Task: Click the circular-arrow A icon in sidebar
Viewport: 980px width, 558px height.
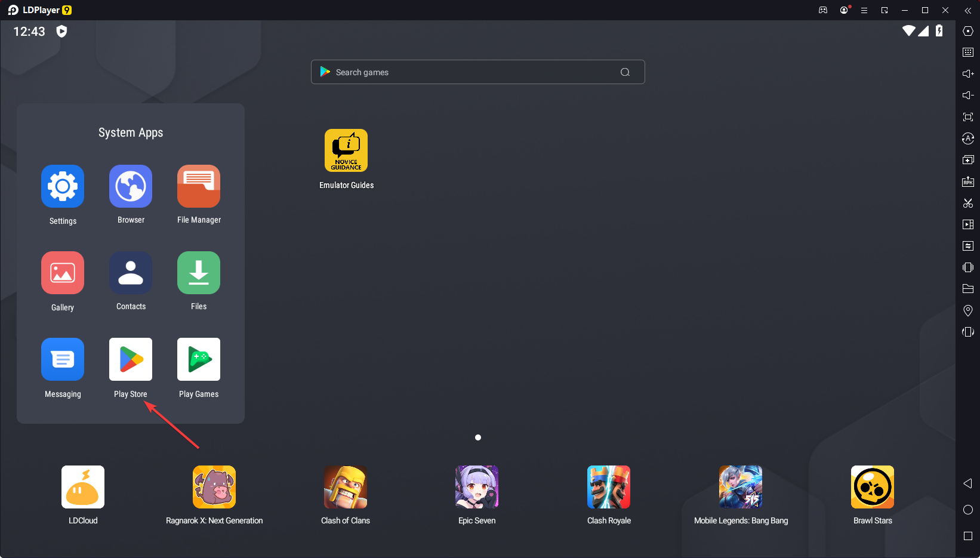Action: click(968, 138)
